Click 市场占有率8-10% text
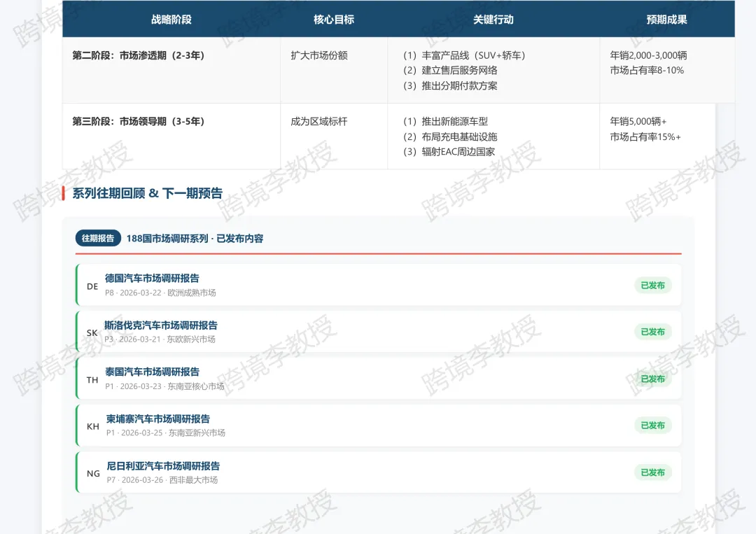756x534 pixels. [x=647, y=71]
